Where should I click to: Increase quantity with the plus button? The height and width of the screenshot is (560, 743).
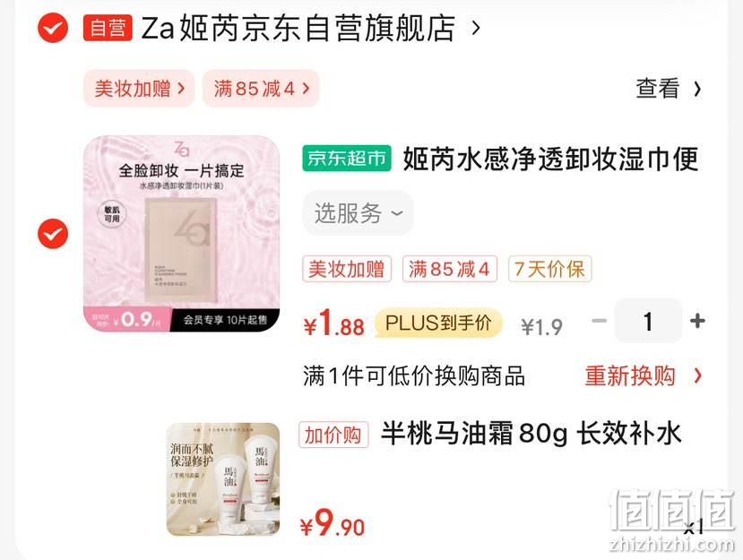click(x=697, y=321)
